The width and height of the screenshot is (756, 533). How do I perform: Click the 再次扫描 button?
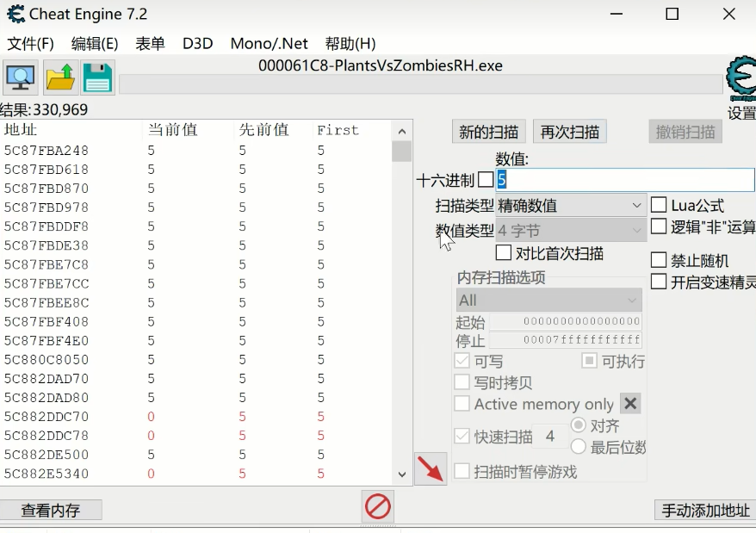(569, 131)
